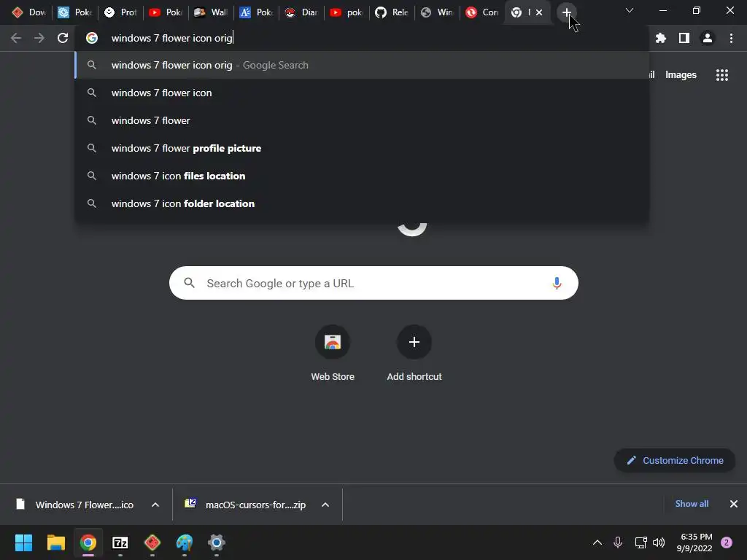Open the Extensions puzzle icon
Image resolution: width=747 pixels, height=560 pixels.
click(x=661, y=38)
